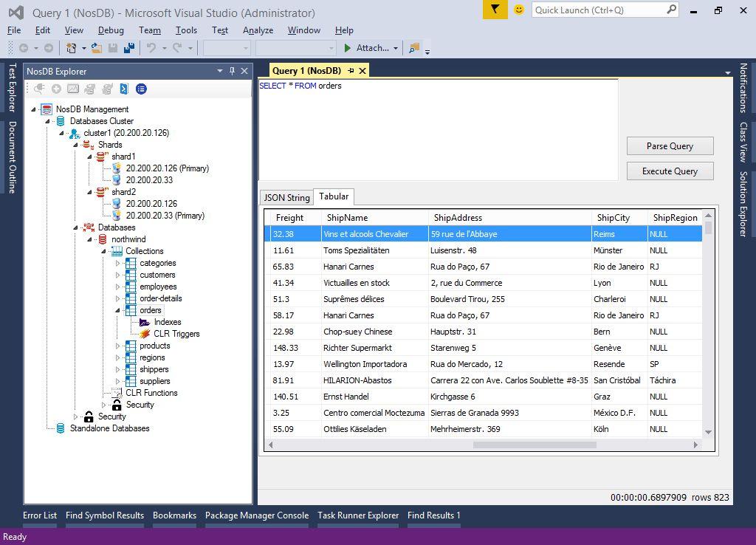Image resolution: width=756 pixels, height=545 pixels.
Task: Collapse the orders collection node
Action: (x=117, y=310)
